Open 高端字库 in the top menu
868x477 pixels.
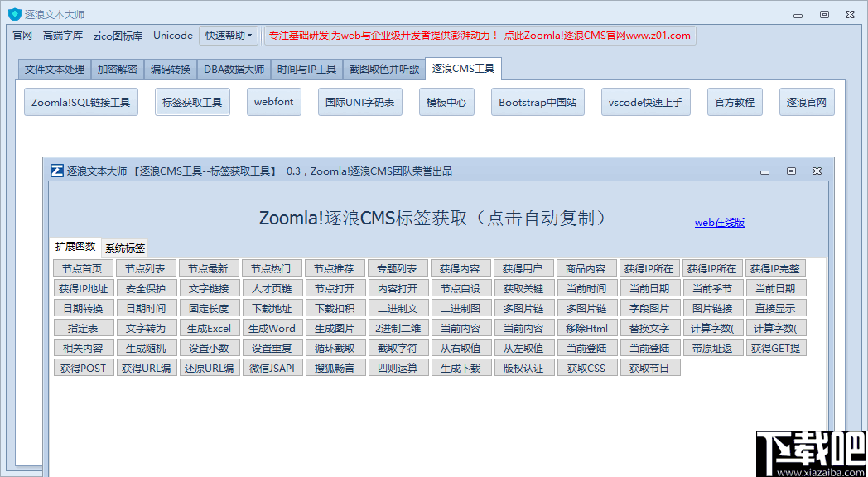point(63,36)
